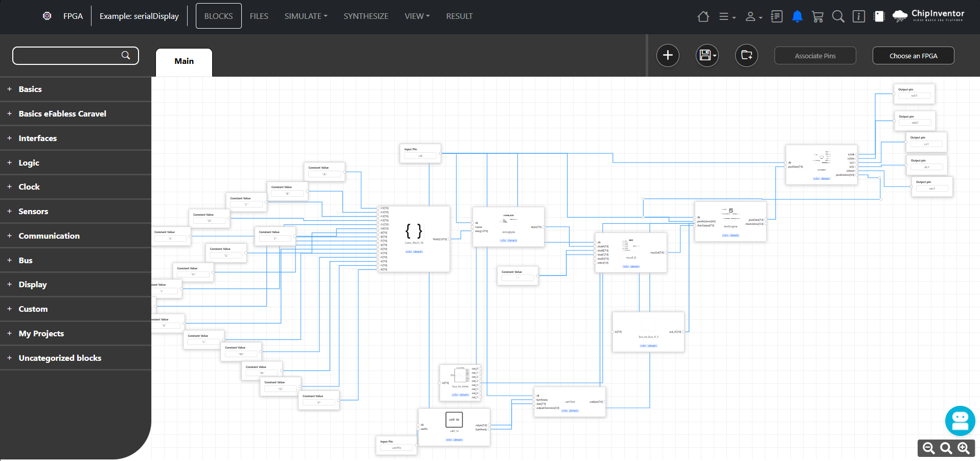Click the Associate Pins button

click(x=815, y=56)
